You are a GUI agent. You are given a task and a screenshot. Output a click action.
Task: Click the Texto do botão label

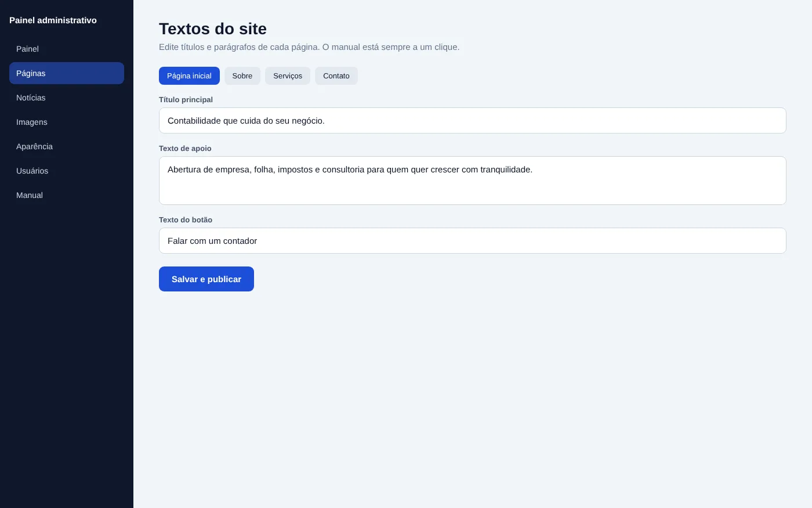[186, 220]
